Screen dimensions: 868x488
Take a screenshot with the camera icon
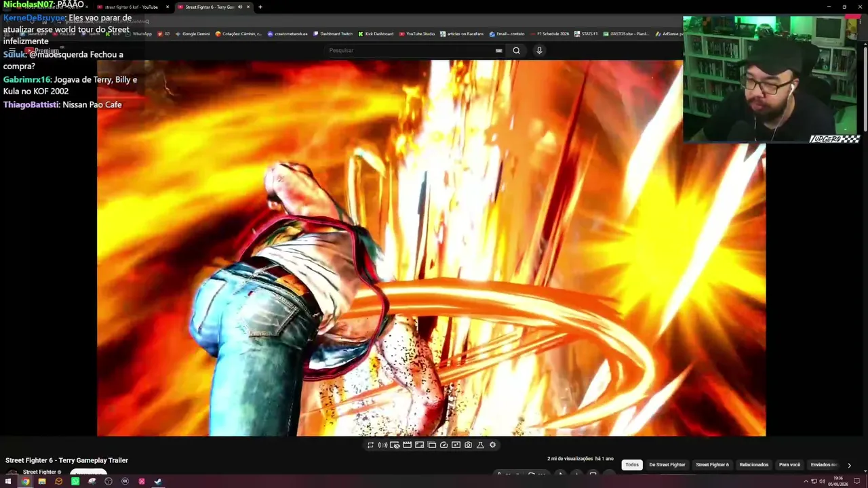468,445
